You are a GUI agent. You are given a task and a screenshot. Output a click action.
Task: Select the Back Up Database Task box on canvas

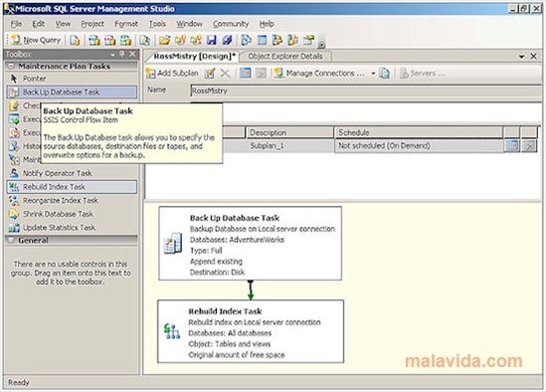coord(250,243)
